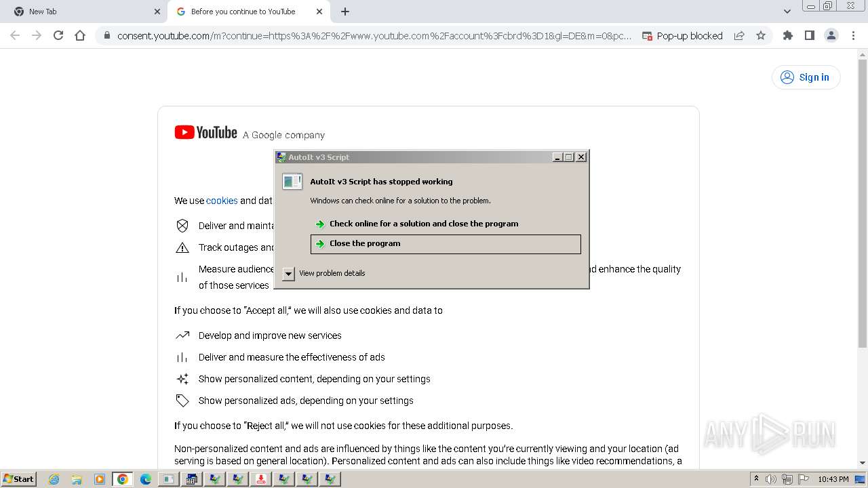The width and height of the screenshot is (868, 488).
Task: Switch to Chrome in the taskbar
Action: click(x=123, y=479)
